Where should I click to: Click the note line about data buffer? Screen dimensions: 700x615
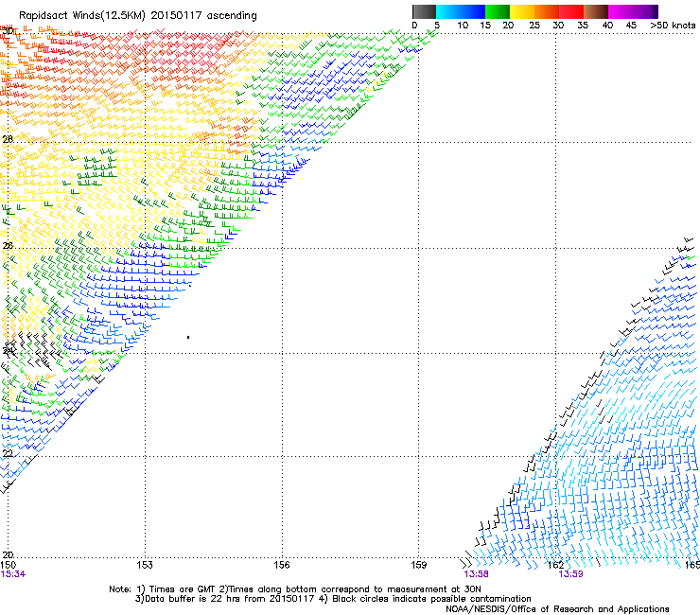(333, 599)
